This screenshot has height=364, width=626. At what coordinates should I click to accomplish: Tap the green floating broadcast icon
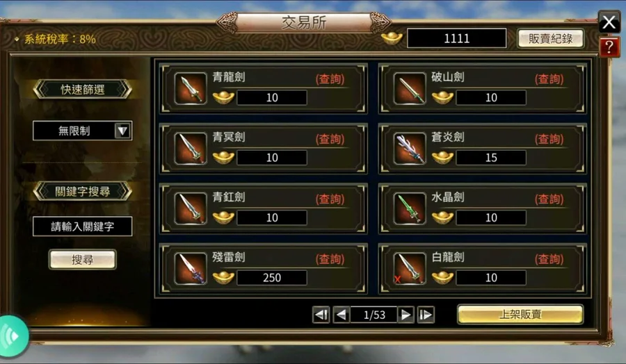click(13, 336)
